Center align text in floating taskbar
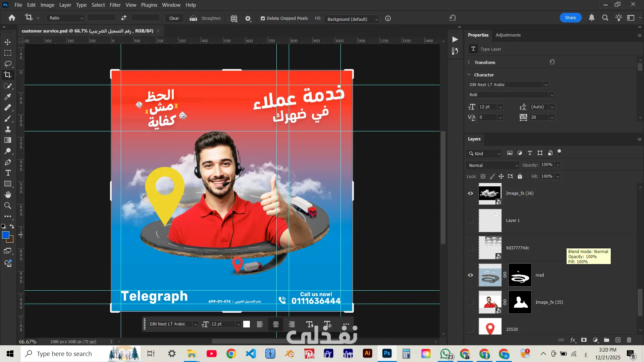This screenshot has height=362, width=644. tap(276, 324)
